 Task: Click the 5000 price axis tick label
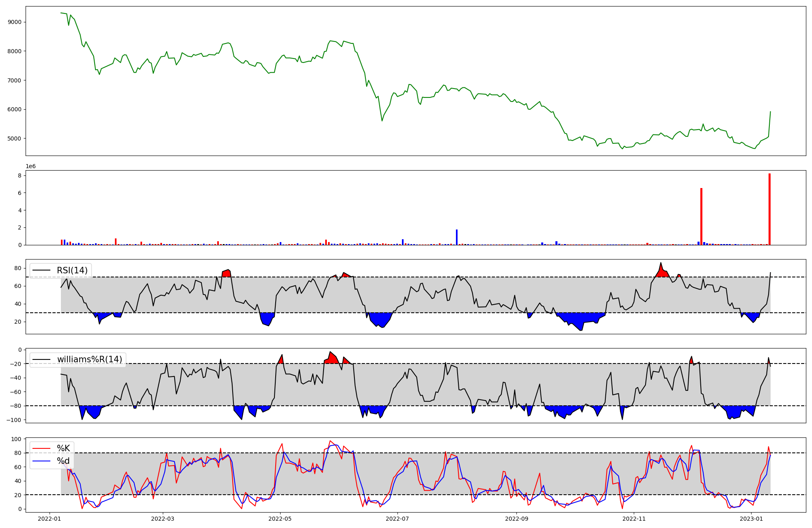tap(15, 138)
